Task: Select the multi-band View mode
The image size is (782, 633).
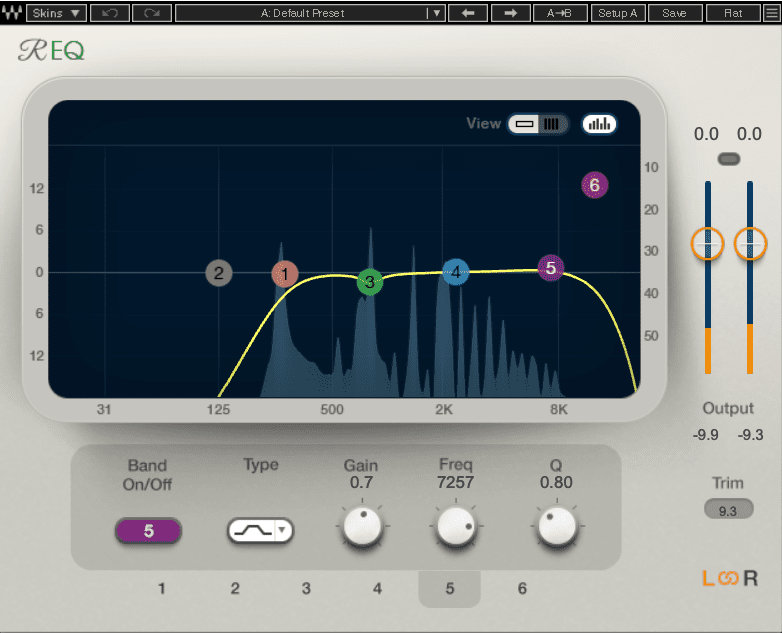Action: (553, 124)
